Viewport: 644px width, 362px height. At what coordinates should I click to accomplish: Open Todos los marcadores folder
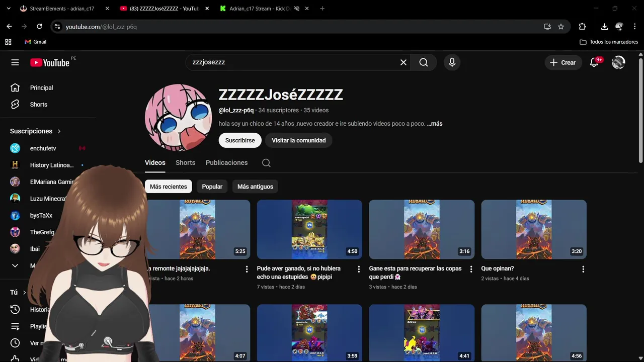(x=609, y=42)
